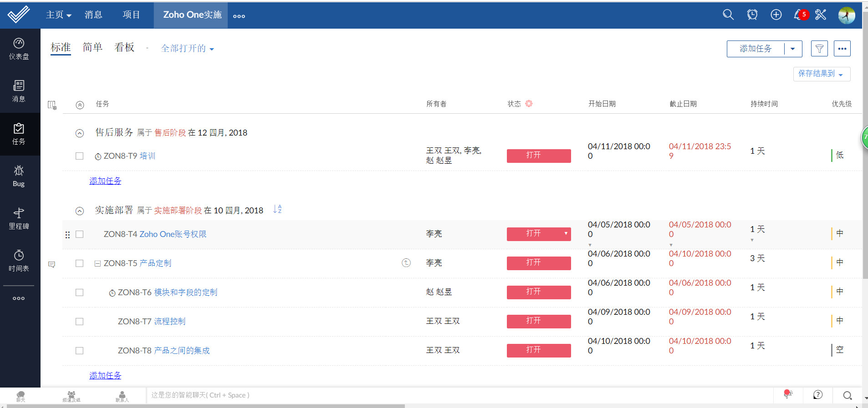Open the 里程碑 milestones sidebar icon

click(19, 218)
